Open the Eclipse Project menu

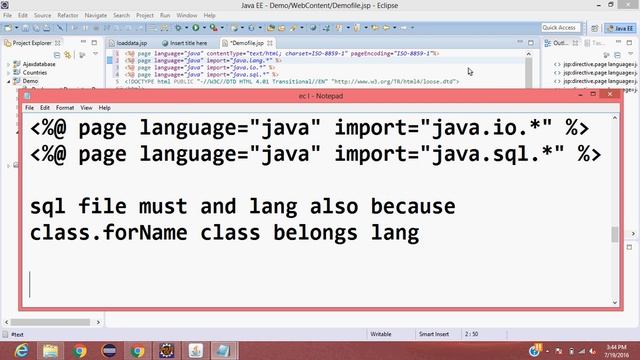click(x=145, y=16)
